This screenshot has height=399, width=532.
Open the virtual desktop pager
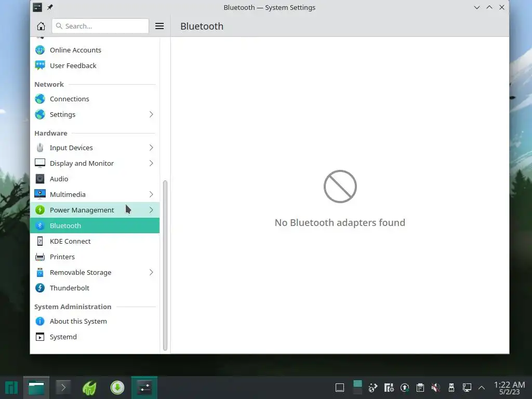(357, 388)
